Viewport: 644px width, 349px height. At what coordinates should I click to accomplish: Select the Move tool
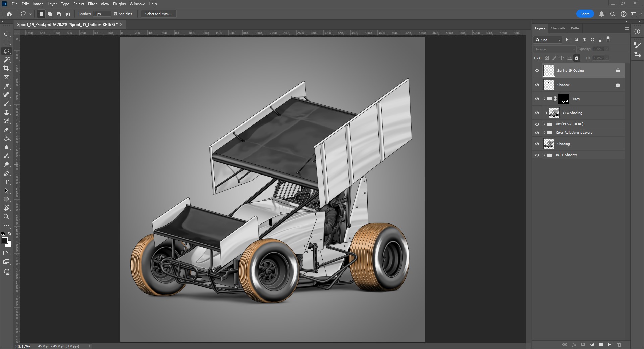click(x=6, y=34)
